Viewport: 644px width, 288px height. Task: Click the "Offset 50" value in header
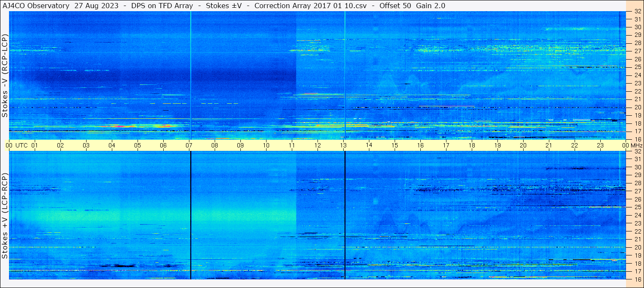[395, 6]
